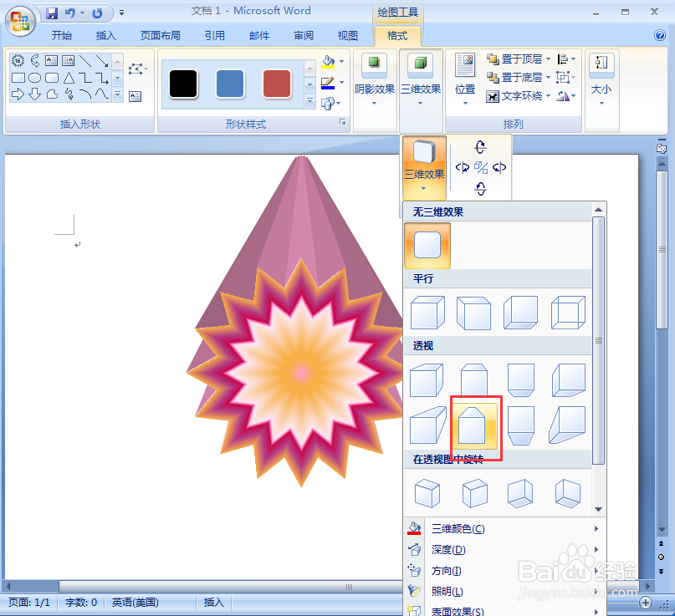
Task: Open 深度(D) depth submenu
Action: tap(504, 550)
